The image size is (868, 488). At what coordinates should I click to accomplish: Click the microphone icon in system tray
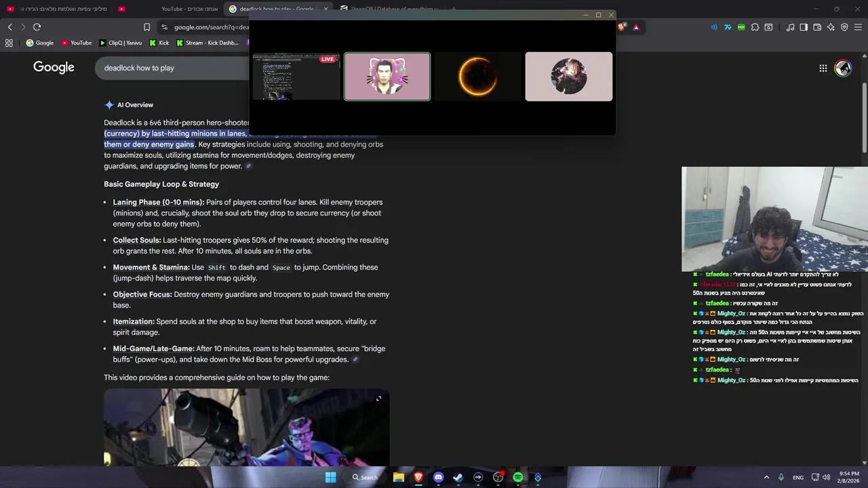[x=781, y=477]
